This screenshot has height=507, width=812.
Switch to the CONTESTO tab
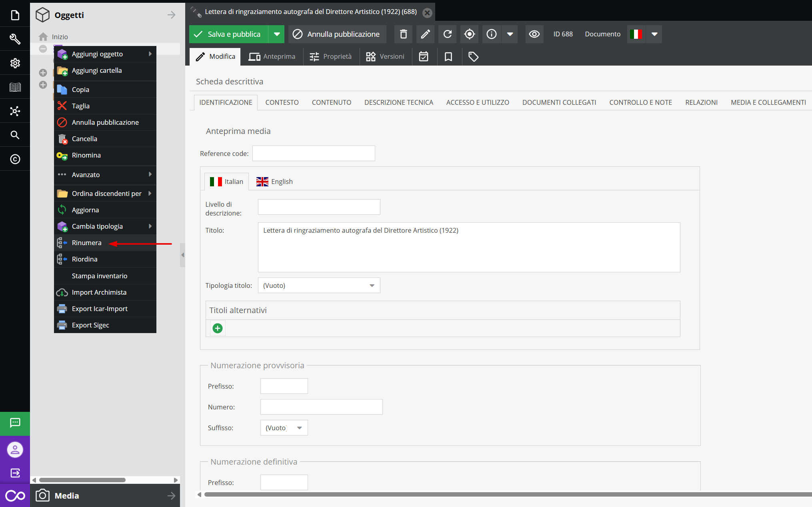coord(282,102)
